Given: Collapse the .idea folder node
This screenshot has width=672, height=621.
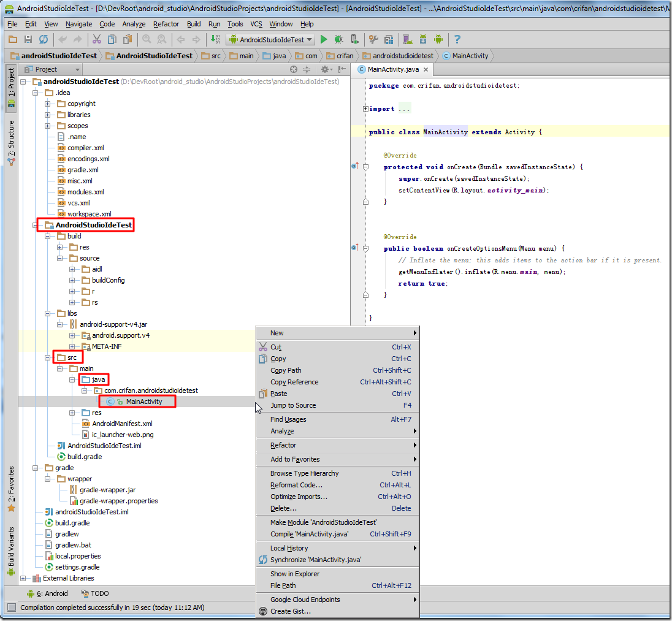Looking at the screenshot, I should coord(36,93).
